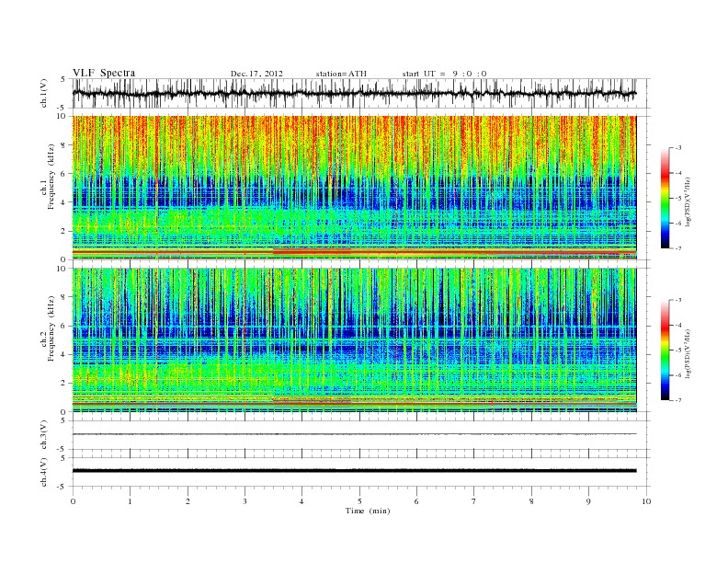Click time axis tick label "5"
The height and width of the screenshot is (563, 728).
coord(359,501)
